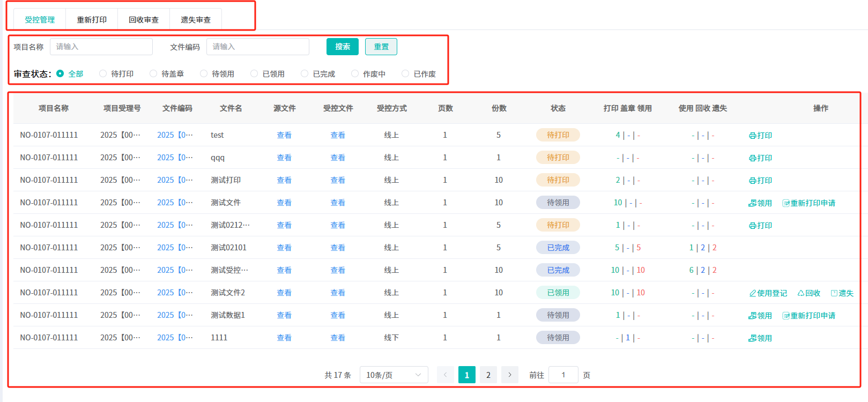Click 待打印 status badge in qqq row
This screenshot has width=868, height=402.
(558, 158)
